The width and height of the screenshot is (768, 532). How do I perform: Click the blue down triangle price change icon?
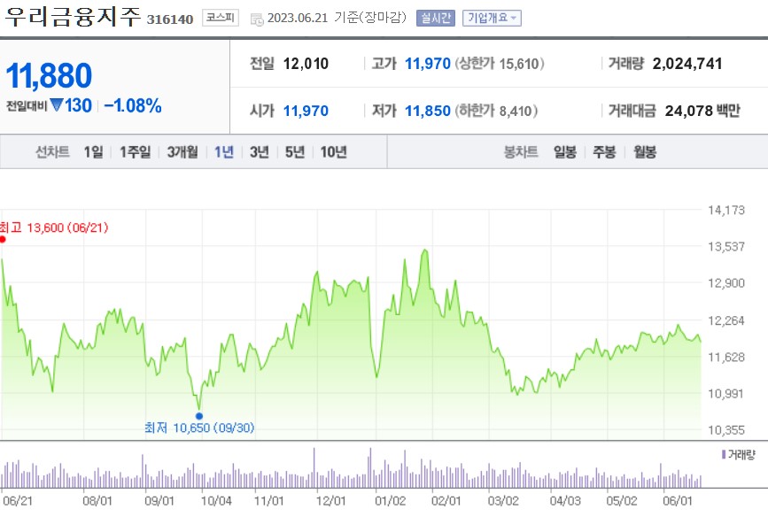57,104
